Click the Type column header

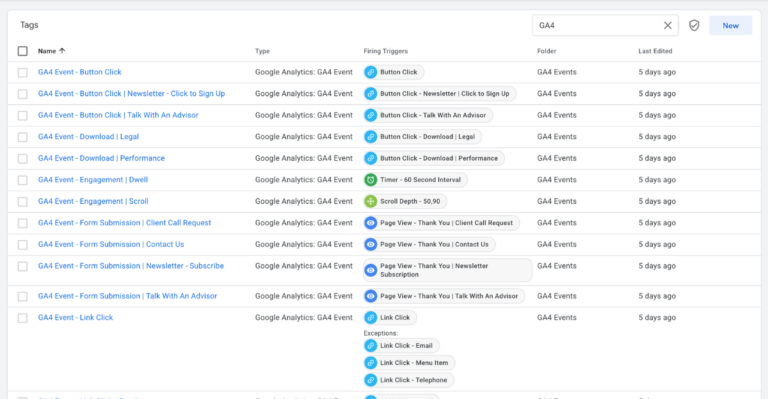click(262, 51)
